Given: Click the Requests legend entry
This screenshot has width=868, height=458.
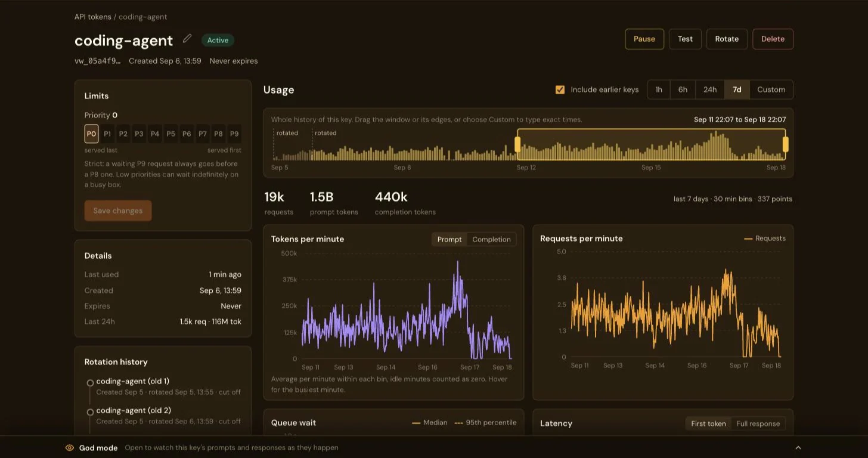Looking at the screenshot, I should (x=765, y=239).
